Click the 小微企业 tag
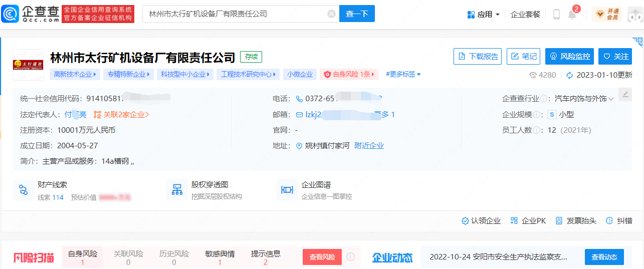The width and height of the screenshot is (644, 269). pos(299,74)
